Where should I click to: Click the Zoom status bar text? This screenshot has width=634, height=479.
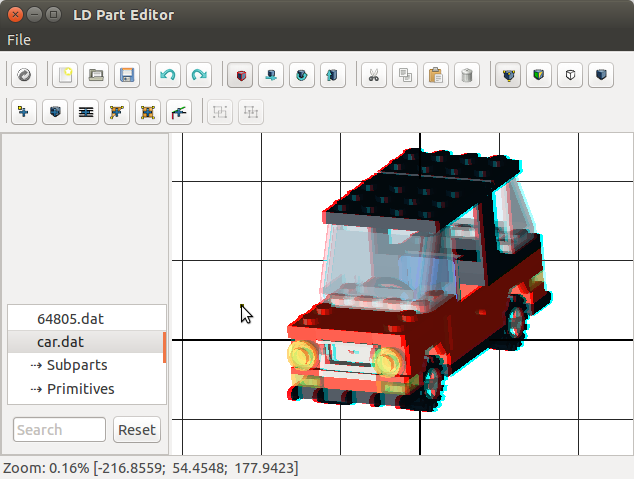(x=151, y=468)
